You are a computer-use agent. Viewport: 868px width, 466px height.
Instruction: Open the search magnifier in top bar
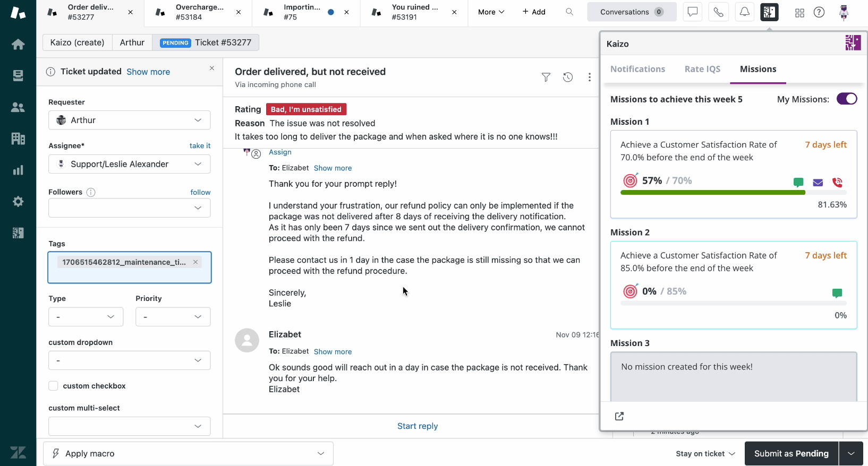569,12
